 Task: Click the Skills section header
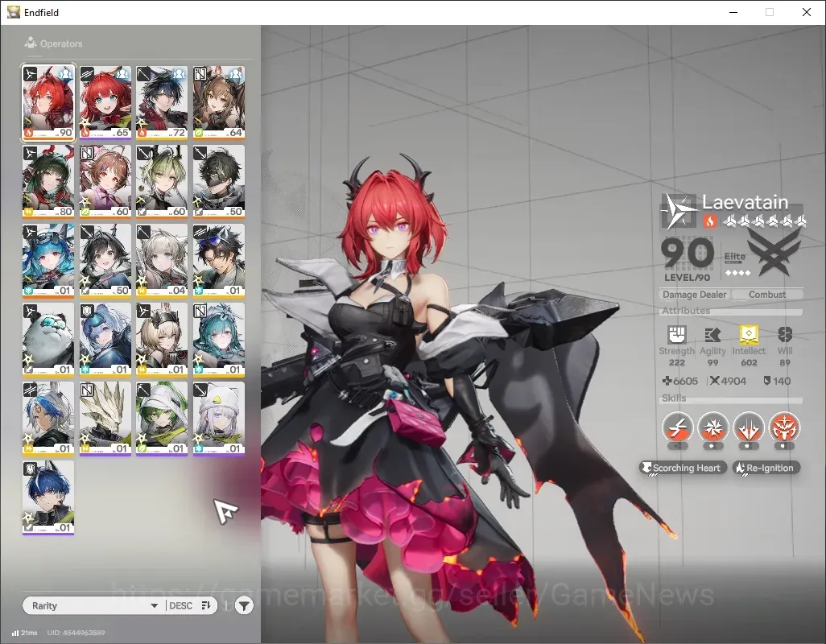tap(674, 398)
